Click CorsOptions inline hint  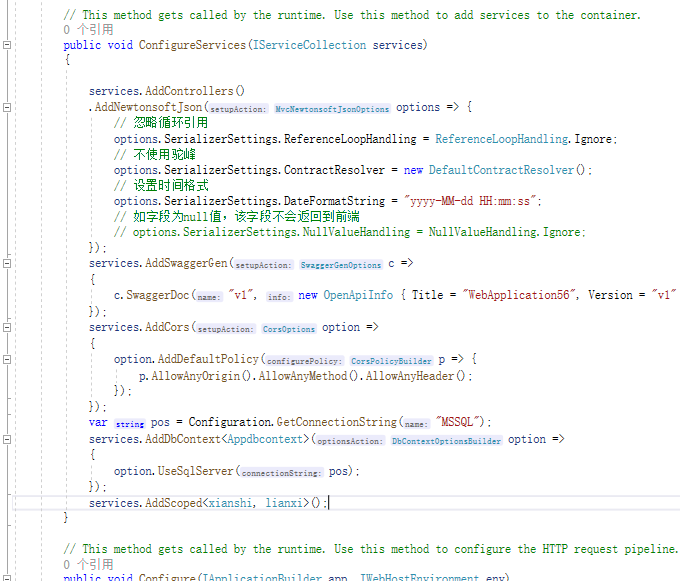[289, 329]
